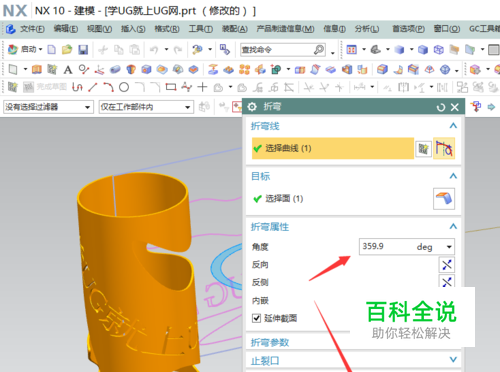500x372 pixels.
Task: Open the 分析(L) menu
Action: click(x=367, y=29)
